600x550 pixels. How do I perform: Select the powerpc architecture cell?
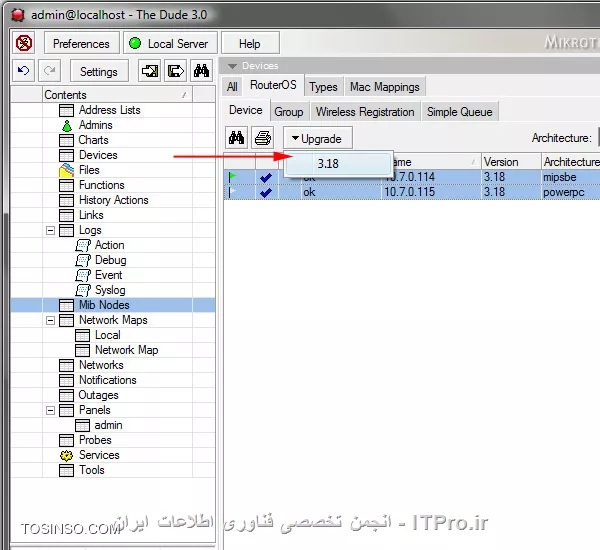(x=571, y=192)
